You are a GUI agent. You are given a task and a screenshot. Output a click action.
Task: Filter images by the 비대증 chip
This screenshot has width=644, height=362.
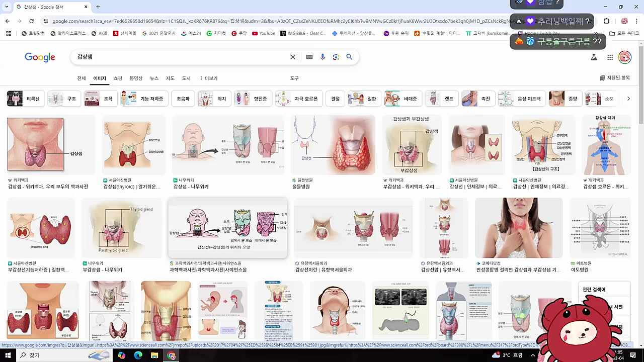coord(403,99)
